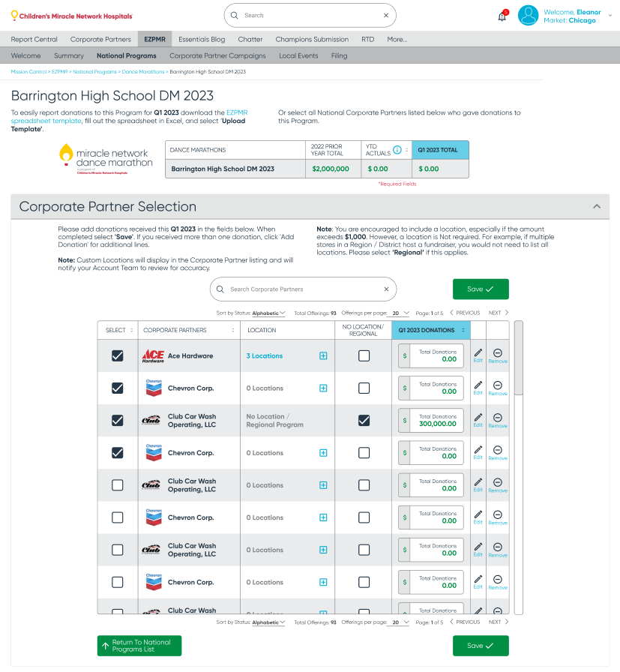Click the bottom Save button
The height and width of the screenshot is (672, 620).
pyautogui.click(x=481, y=646)
